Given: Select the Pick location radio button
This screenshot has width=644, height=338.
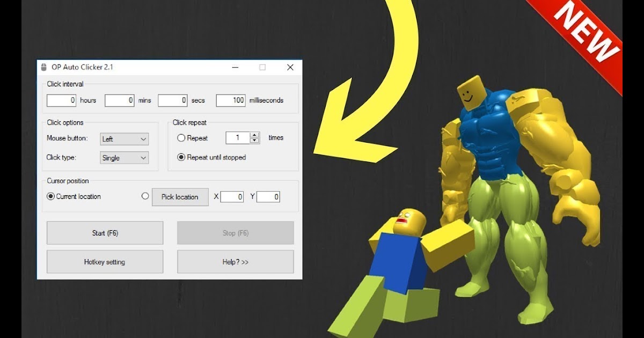Looking at the screenshot, I should pyautogui.click(x=145, y=196).
